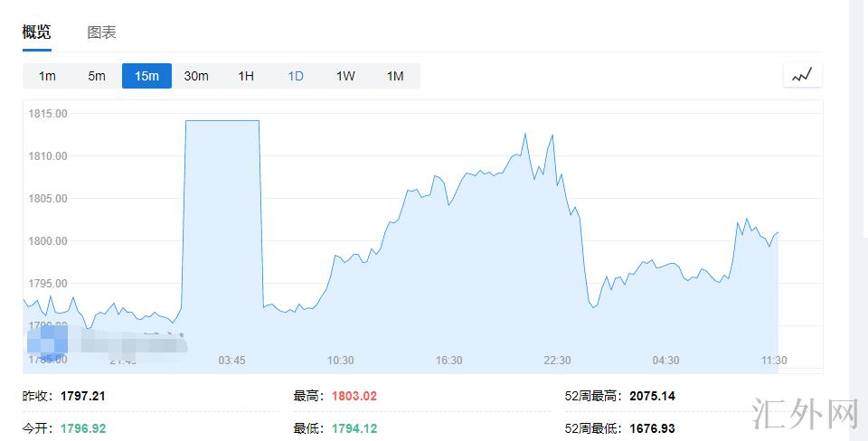Choose the 15m timeframe
The width and height of the screenshot is (868, 441).
146,76
